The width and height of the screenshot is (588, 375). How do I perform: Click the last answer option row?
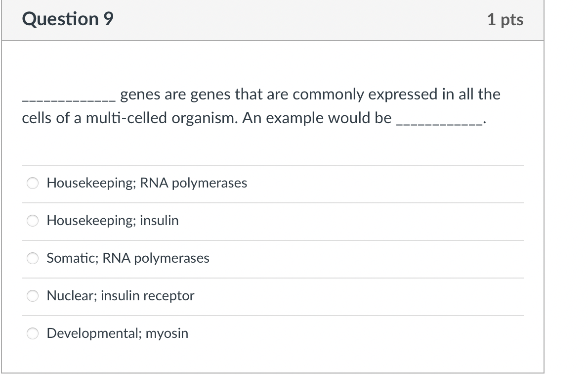tap(272, 333)
